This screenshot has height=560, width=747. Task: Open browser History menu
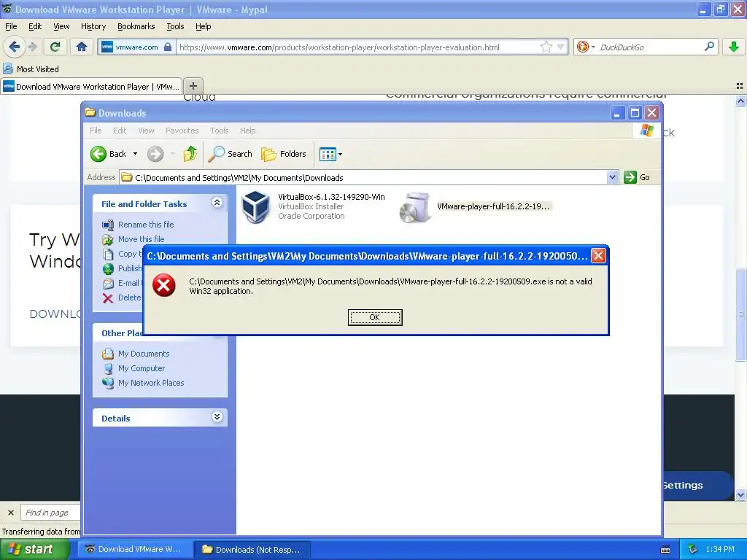(x=93, y=26)
